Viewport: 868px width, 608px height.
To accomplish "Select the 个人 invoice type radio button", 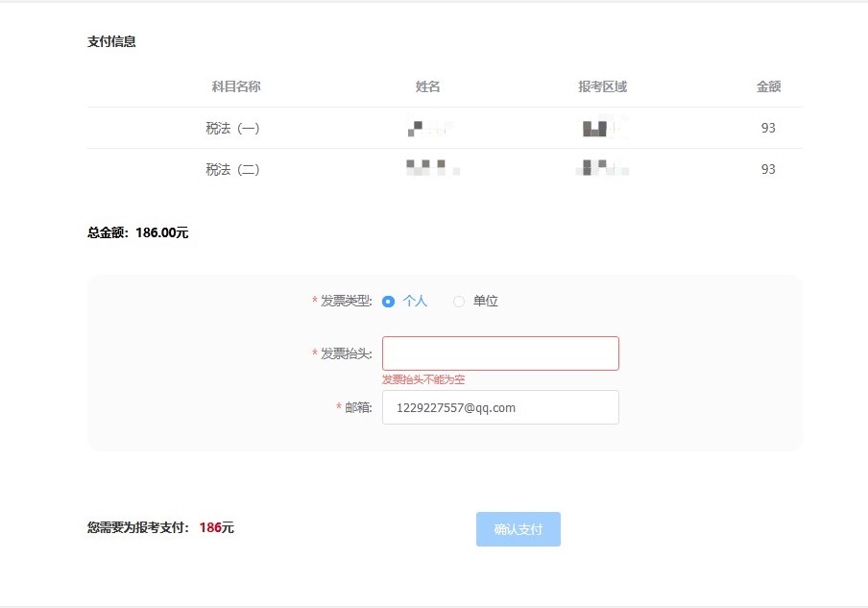I will pos(389,302).
